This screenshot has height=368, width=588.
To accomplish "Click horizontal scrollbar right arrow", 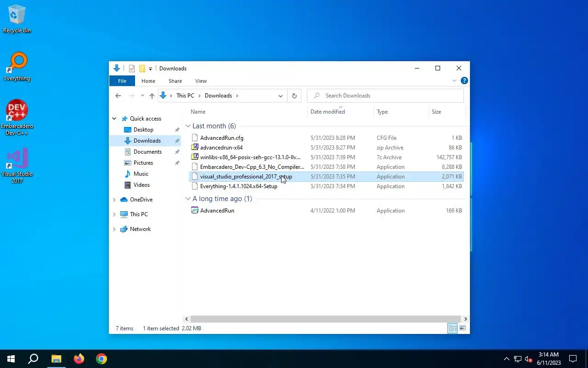I will pos(465,319).
